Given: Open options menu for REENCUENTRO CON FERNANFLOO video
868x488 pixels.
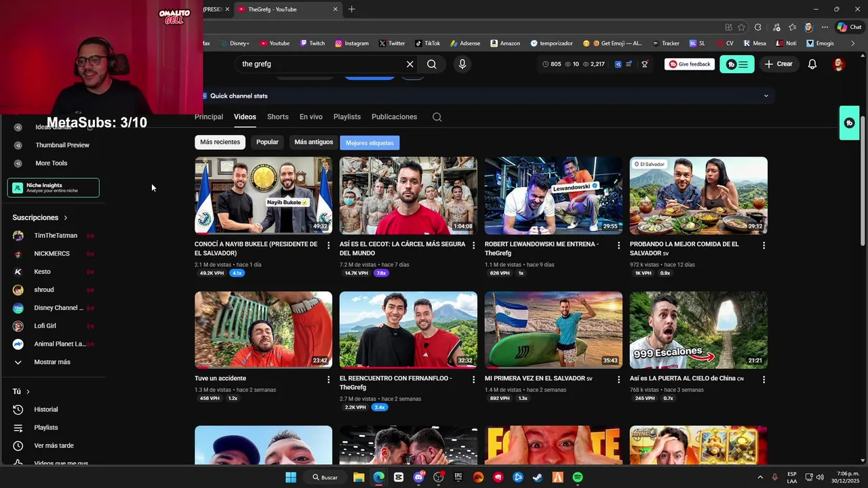Looking at the screenshot, I should pos(474,380).
